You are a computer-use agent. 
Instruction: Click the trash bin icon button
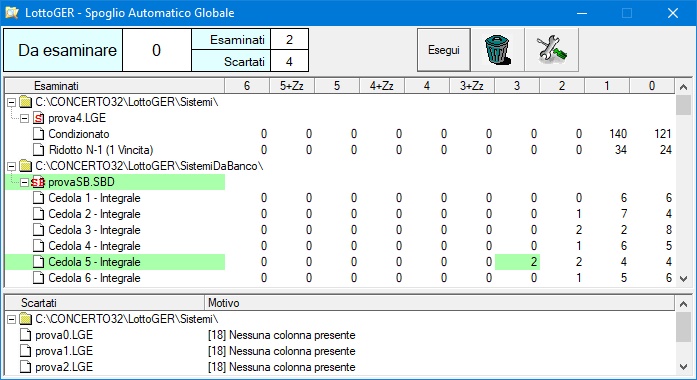(497, 50)
